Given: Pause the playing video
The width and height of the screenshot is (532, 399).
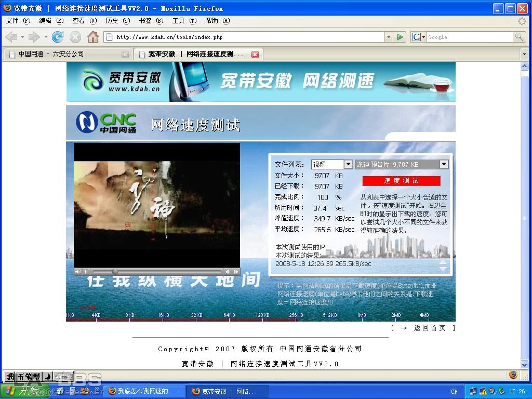Looking at the screenshot, I should (x=86, y=271).
